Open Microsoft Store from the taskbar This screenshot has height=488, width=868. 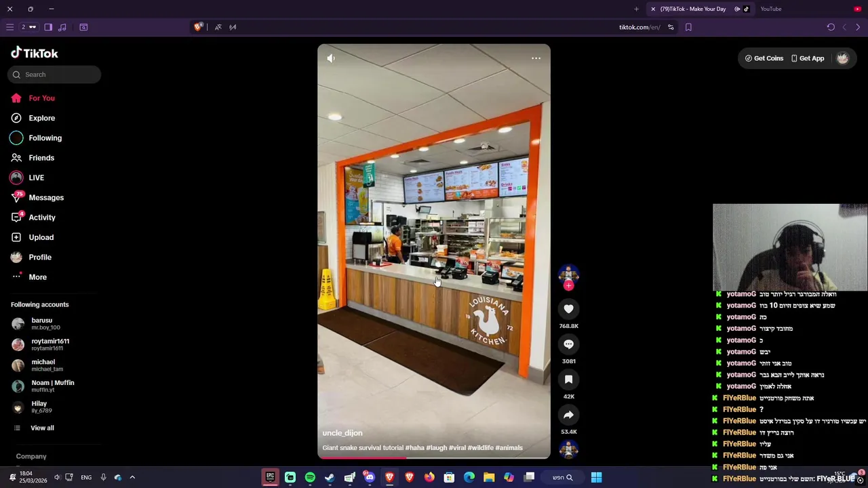[x=449, y=477]
